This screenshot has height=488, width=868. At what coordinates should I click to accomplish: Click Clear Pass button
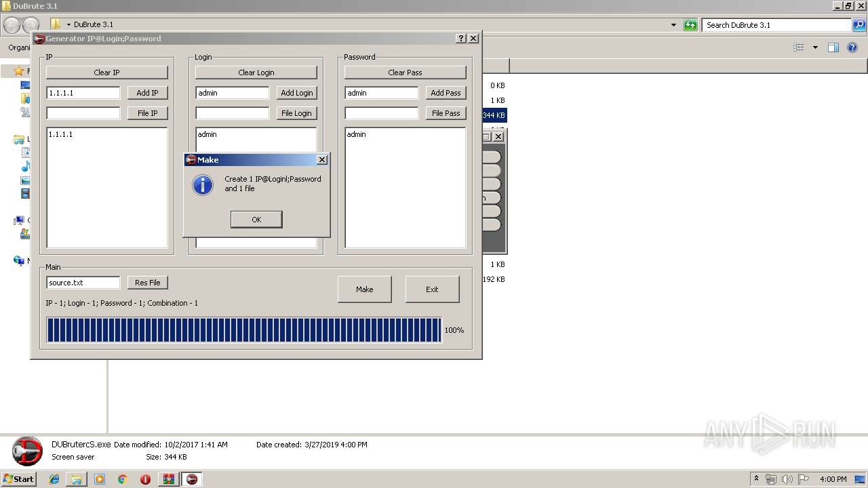tap(406, 73)
